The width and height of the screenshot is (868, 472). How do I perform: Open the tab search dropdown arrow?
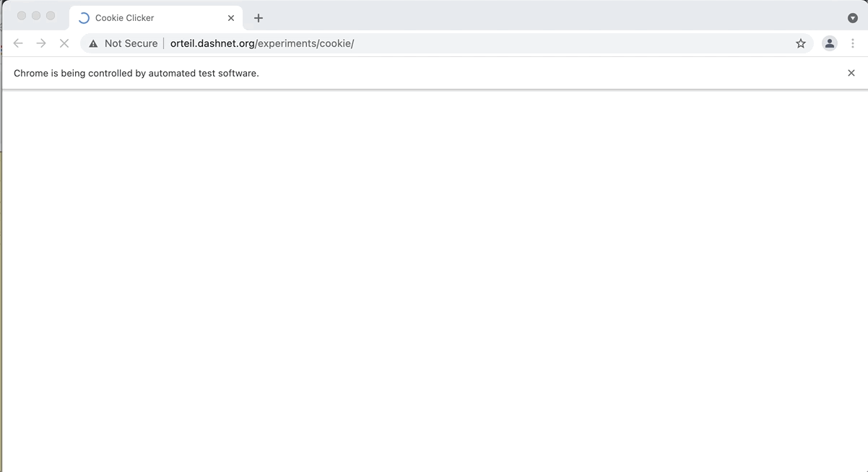pyautogui.click(x=853, y=18)
